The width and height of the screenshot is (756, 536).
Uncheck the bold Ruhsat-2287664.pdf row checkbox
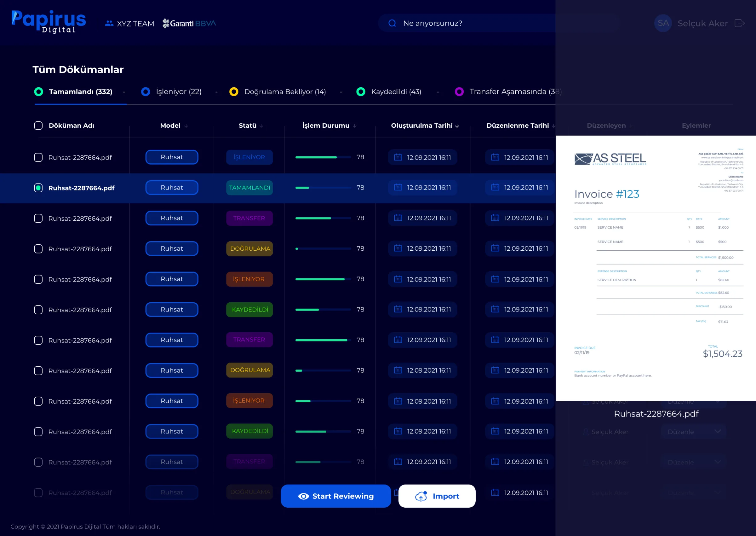click(x=38, y=188)
